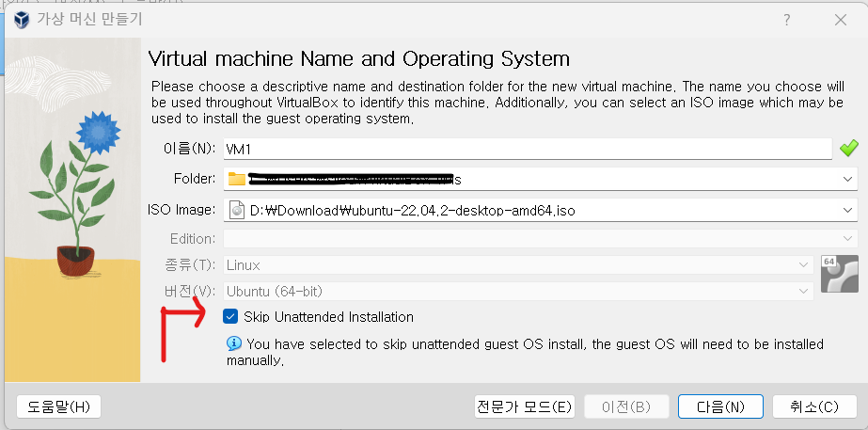Switch to 전문가 모드(E) expert mode
868x430 pixels.
pyautogui.click(x=524, y=406)
